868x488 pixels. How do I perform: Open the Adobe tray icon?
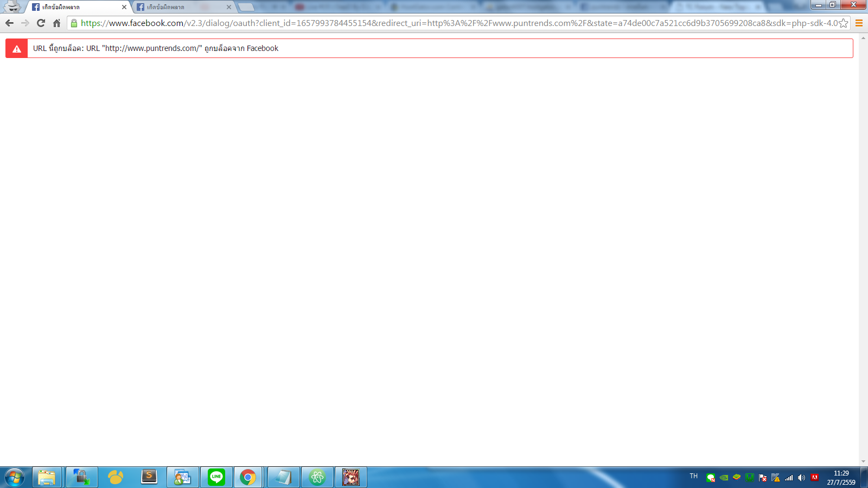point(815,478)
